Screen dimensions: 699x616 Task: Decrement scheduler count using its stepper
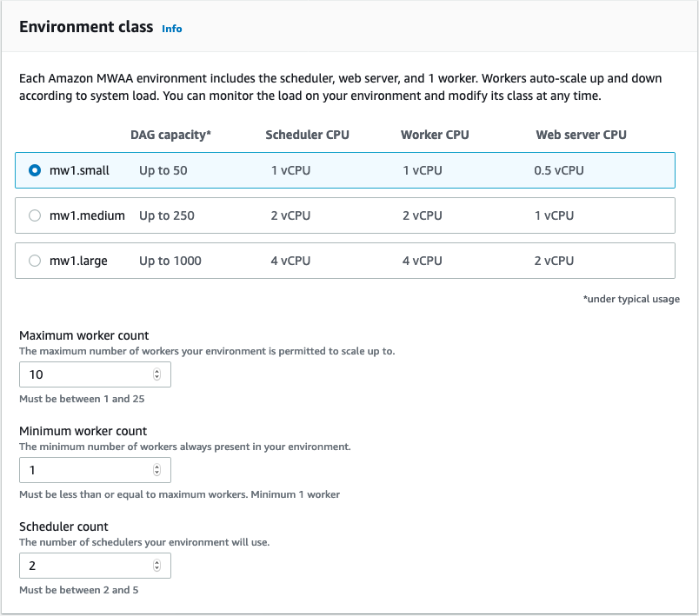coord(157,569)
